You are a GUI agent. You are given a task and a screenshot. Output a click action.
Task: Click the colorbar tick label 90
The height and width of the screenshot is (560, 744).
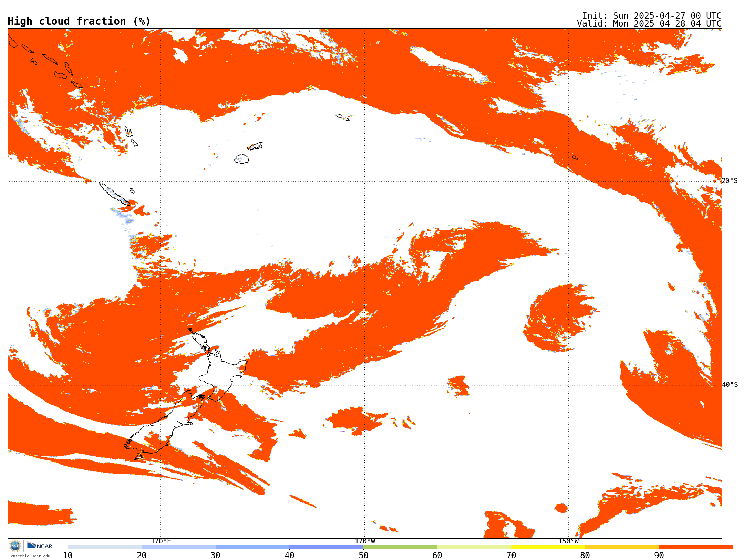point(659,555)
